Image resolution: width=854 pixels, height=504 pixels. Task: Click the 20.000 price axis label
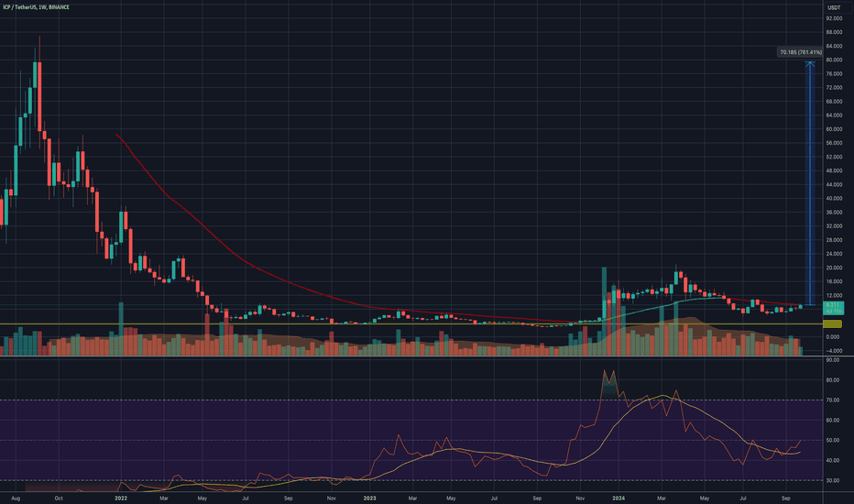coord(834,268)
